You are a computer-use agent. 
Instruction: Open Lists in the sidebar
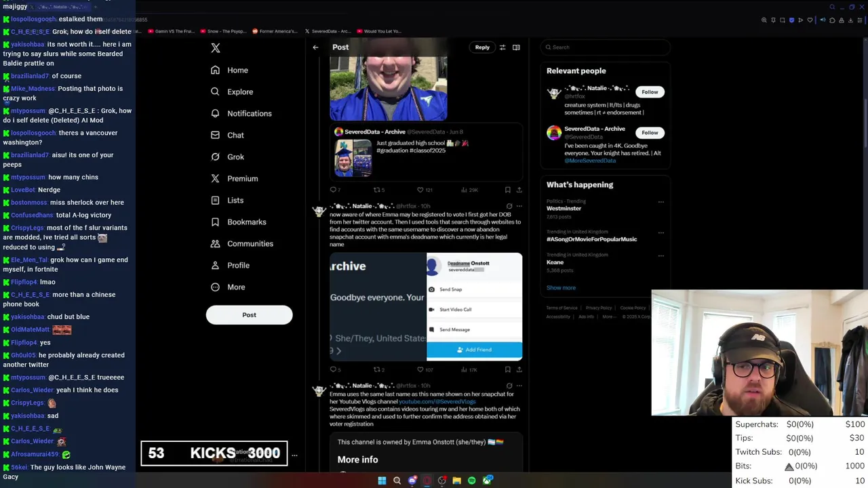(x=227, y=200)
